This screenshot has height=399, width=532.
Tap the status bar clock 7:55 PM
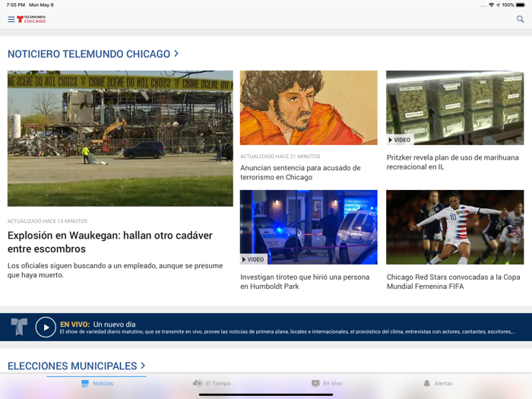[16, 5]
